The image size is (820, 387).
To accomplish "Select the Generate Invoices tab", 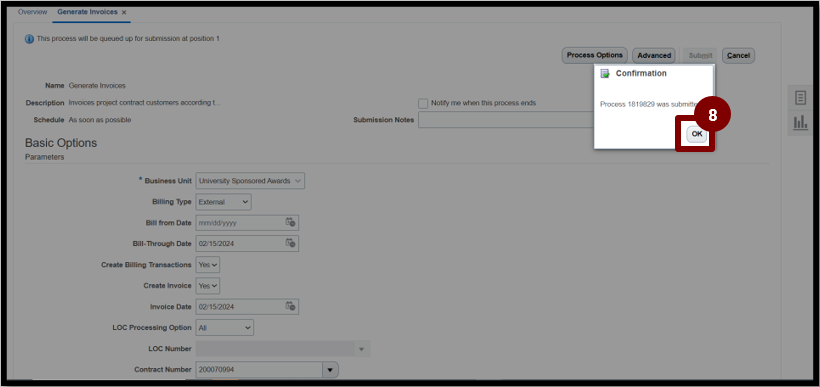I will tap(87, 12).
